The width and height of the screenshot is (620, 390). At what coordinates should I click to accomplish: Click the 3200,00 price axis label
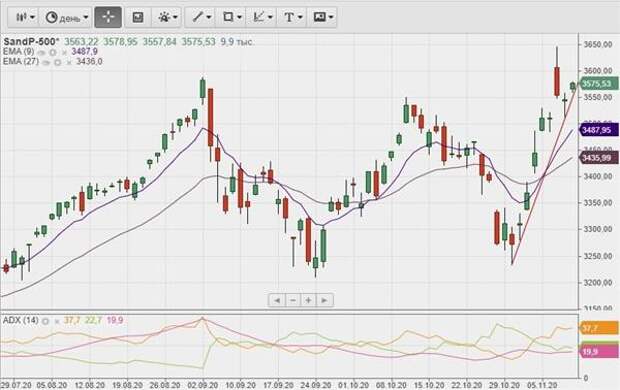(598, 283)
